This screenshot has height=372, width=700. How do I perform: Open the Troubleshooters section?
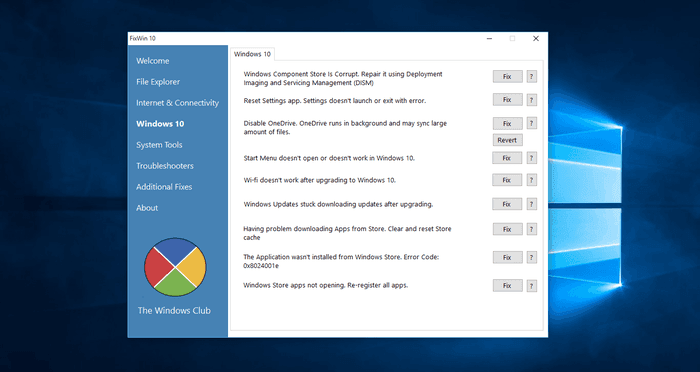(165, 166)
